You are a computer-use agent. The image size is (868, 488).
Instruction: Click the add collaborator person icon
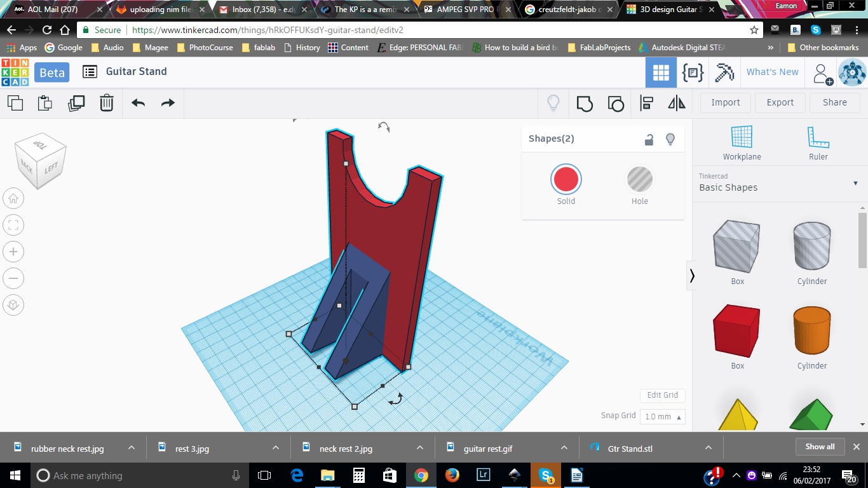pyautogui.click(x=822, y=74)
